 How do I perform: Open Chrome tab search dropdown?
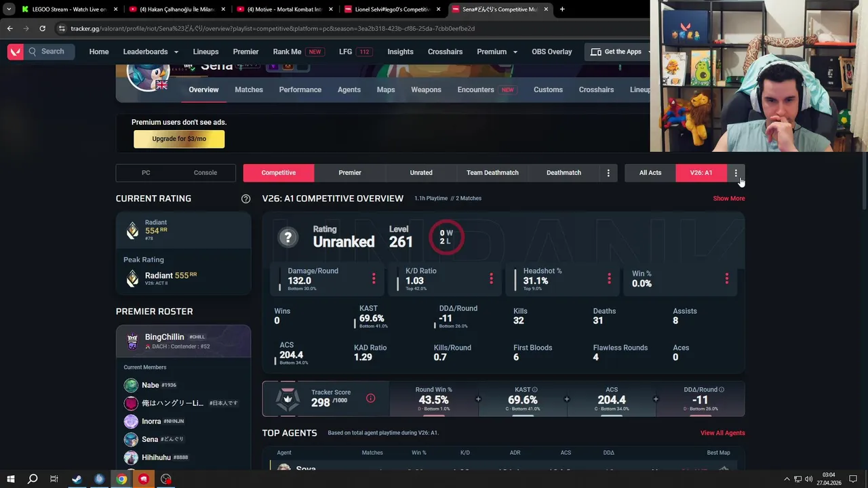coord(9,9)
